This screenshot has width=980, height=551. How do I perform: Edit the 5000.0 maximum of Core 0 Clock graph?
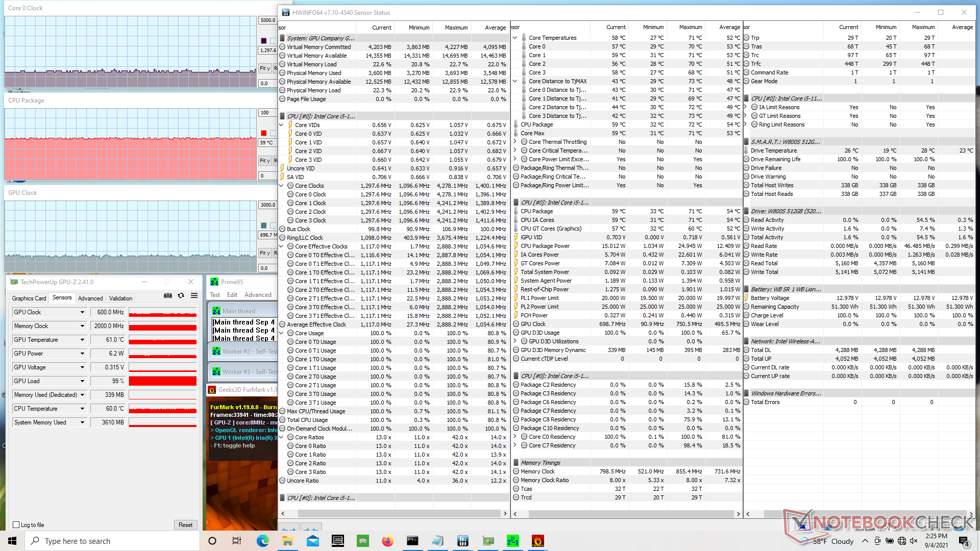(268, 20)
